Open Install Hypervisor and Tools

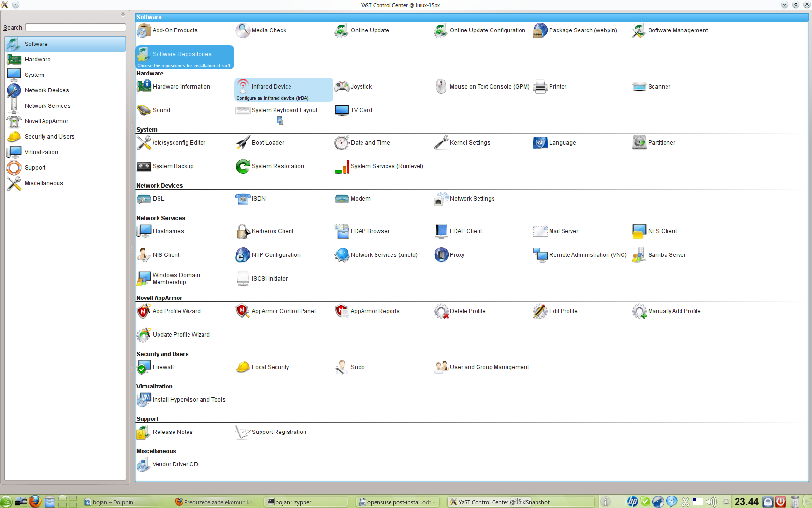click(181, 400)
